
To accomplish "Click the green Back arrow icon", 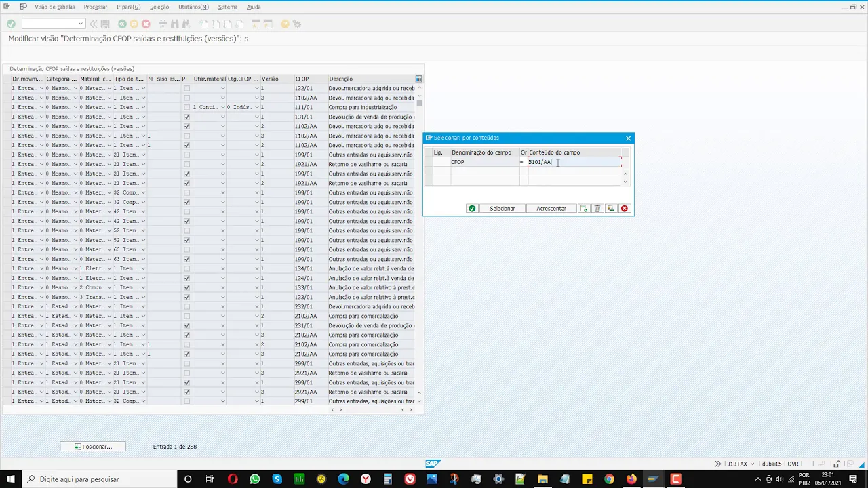I will [x=122, y=24].
